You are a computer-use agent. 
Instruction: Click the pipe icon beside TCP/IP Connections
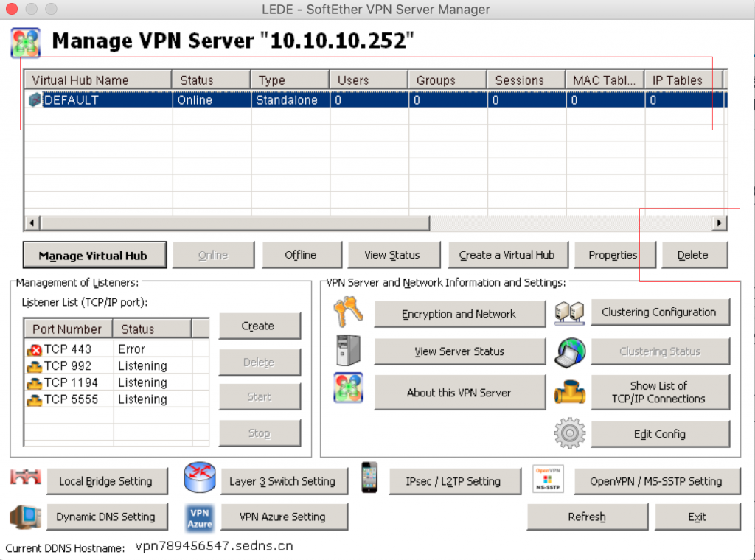pos(570,391)
